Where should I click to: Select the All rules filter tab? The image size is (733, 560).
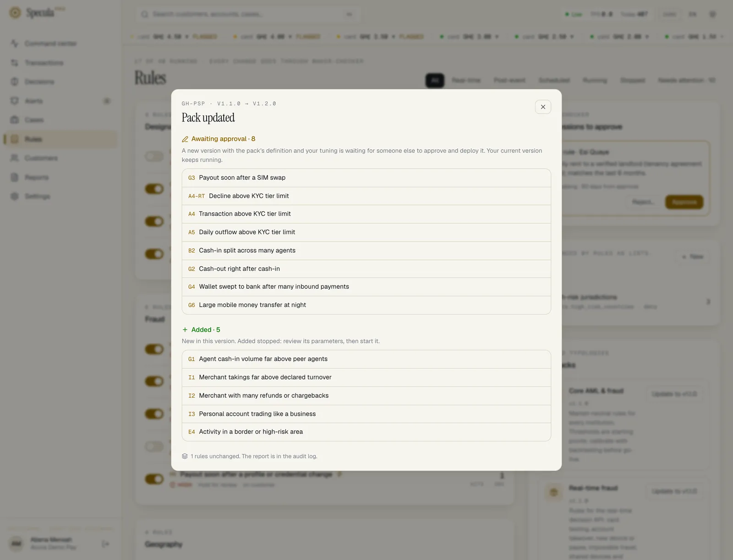tap(435, 80)
